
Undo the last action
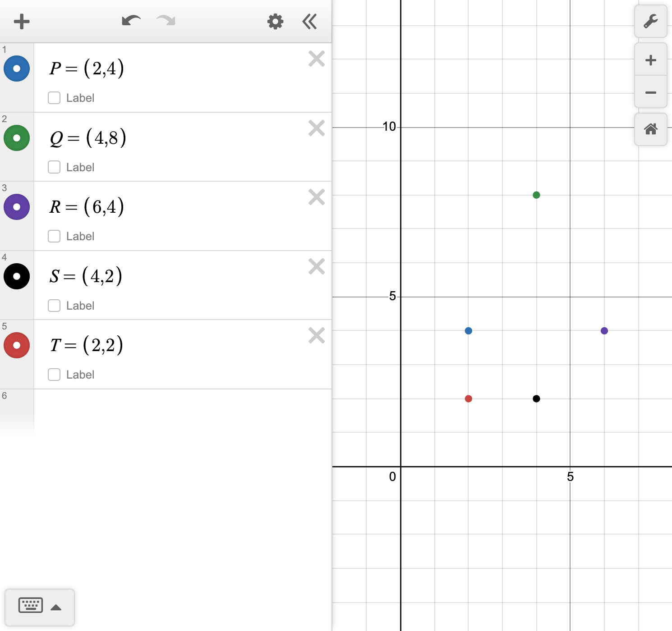tap(131, 21)
